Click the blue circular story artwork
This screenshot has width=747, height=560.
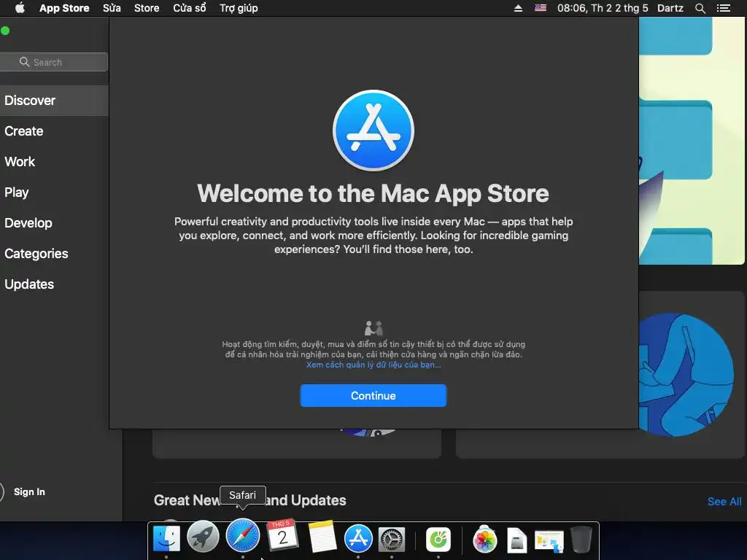[x=686, y=374]
